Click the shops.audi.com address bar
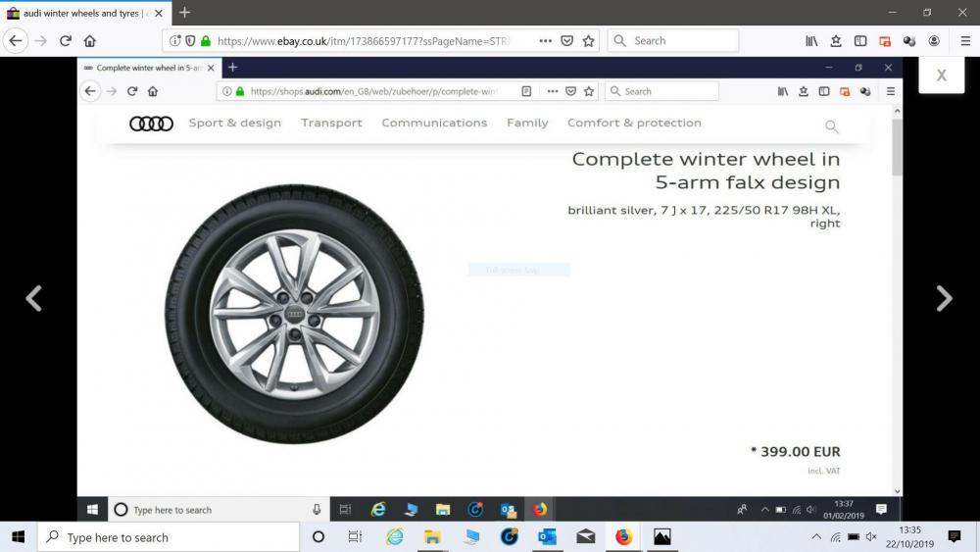The width and height of the screenshot is (980, 552). coord(375,91)
